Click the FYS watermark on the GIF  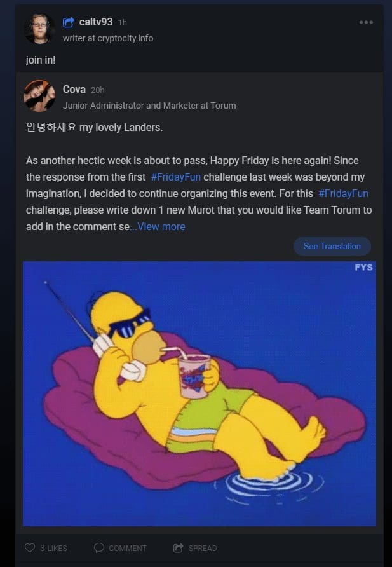point(363,267)
